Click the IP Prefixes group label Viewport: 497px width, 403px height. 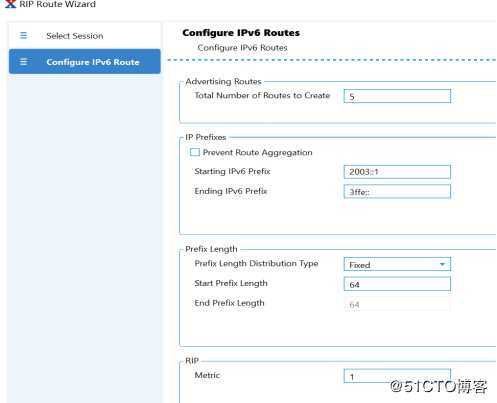pos(206,137)
